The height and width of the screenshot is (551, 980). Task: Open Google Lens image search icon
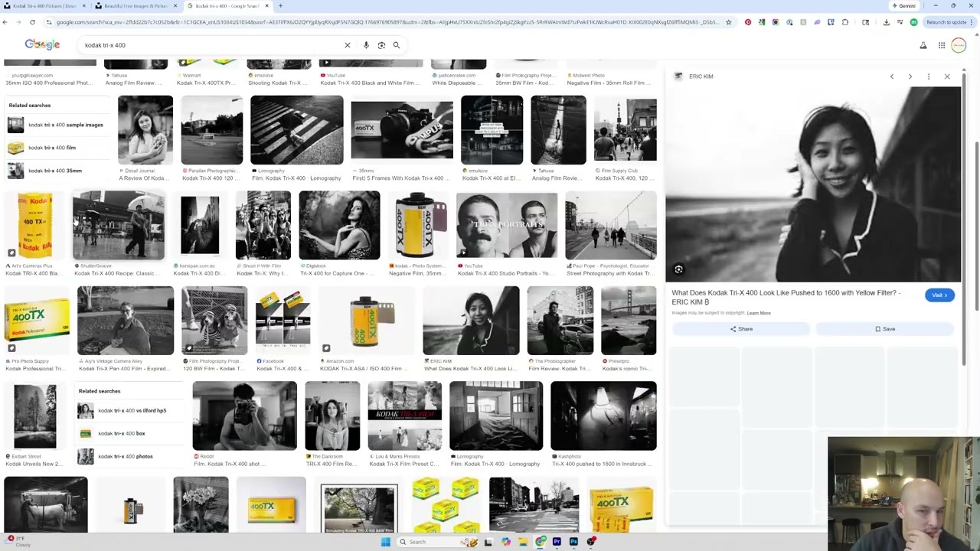tap(381, 45)
